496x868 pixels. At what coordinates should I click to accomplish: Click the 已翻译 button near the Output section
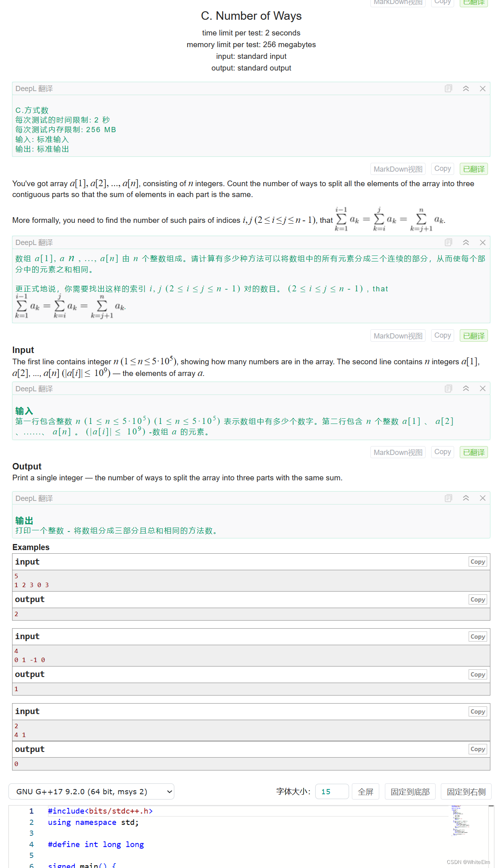(473, 452)
